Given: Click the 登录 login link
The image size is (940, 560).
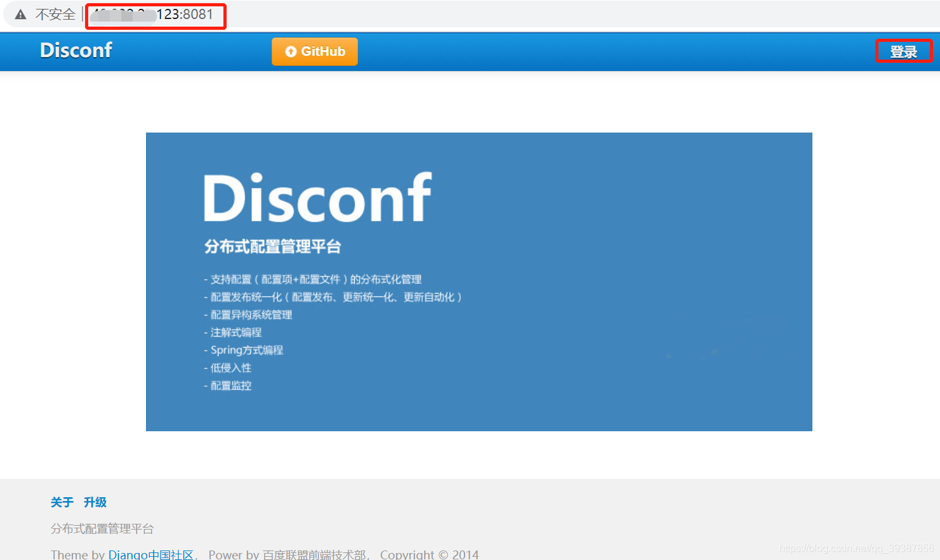Looking at the screenshot, I should [903, 51].
